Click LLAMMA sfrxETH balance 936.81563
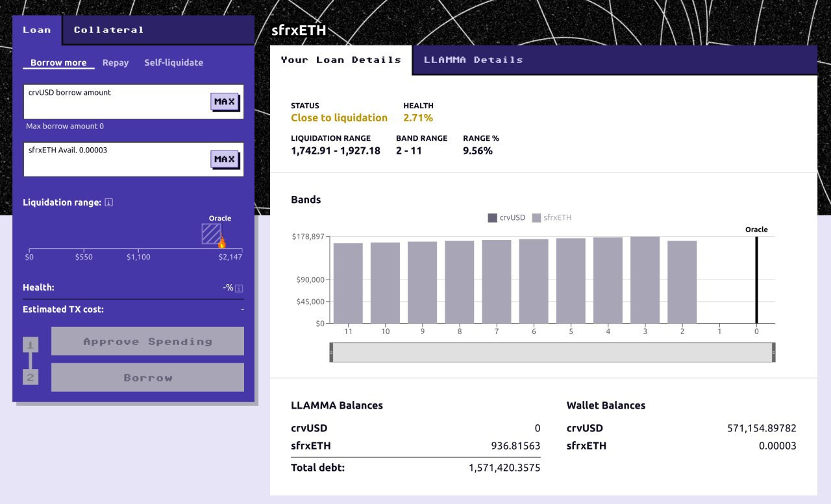 point(515,446)
